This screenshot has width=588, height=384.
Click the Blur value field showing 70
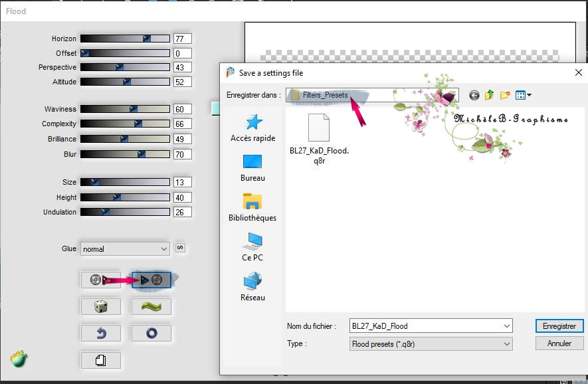coord(183,154)
